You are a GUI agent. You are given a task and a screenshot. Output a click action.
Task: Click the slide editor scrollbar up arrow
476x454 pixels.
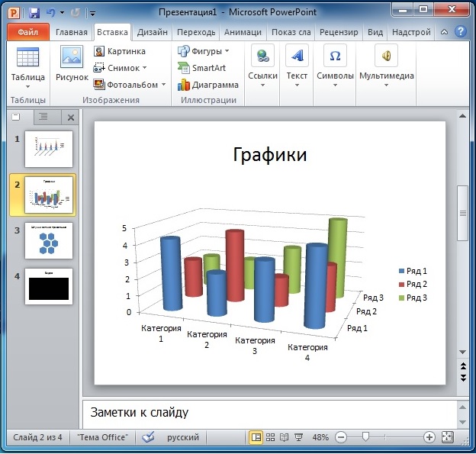pos(462,116)
